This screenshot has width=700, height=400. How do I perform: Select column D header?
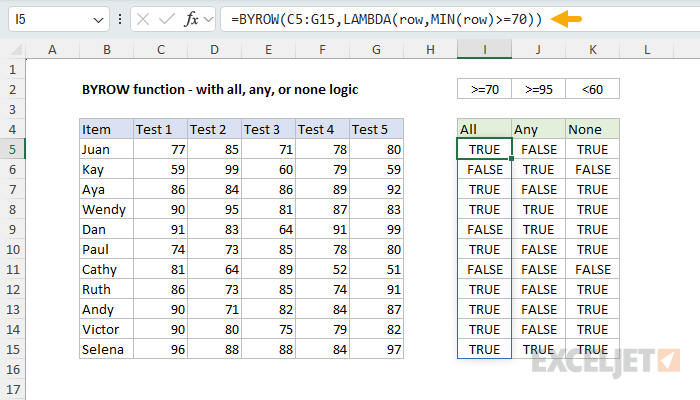[215, 50]
